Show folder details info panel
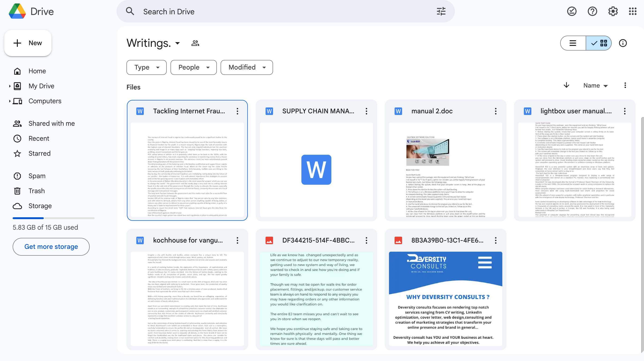 click(623, 43)
